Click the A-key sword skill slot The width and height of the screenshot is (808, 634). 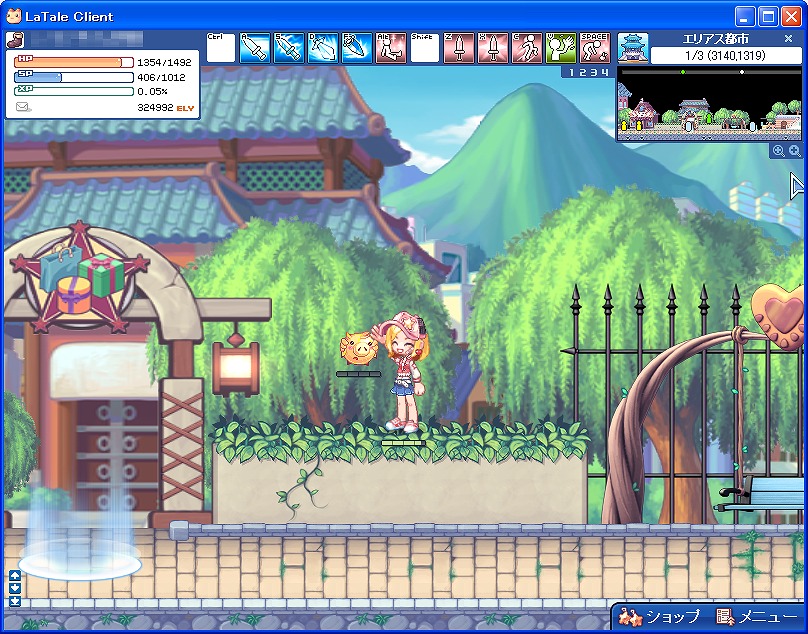(255, 48)
